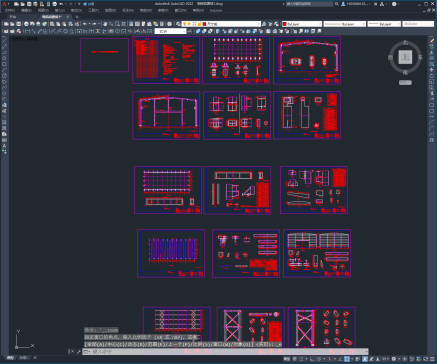Click Linear Dimension icon in dimension toolbar
Image resolution: width=437 pixels, height=364 pixels.
[27, 31]
